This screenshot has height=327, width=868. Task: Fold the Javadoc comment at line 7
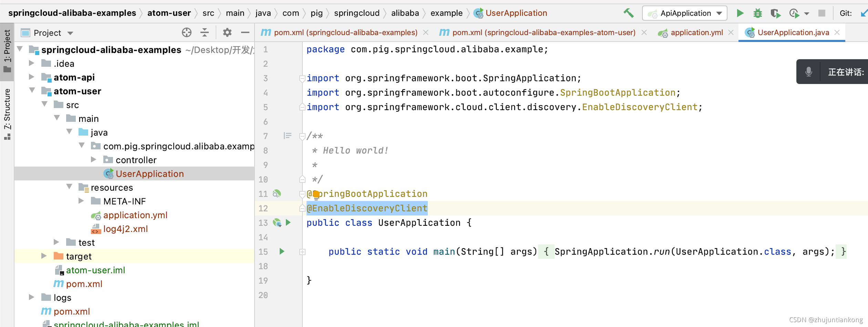(x=302, y=136)
